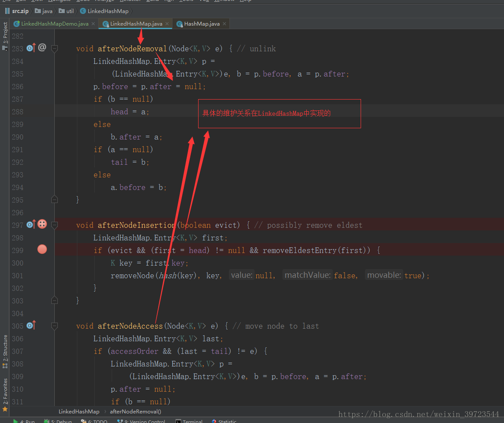Click the overrides icon on line 297
Viewport: 504px width, 423px height.
[31, 224]
